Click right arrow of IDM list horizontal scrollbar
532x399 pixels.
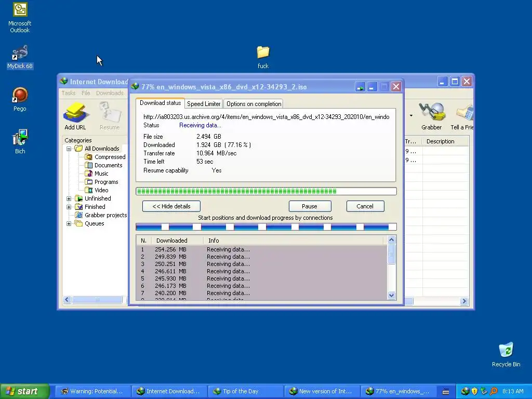pos(464,301)
